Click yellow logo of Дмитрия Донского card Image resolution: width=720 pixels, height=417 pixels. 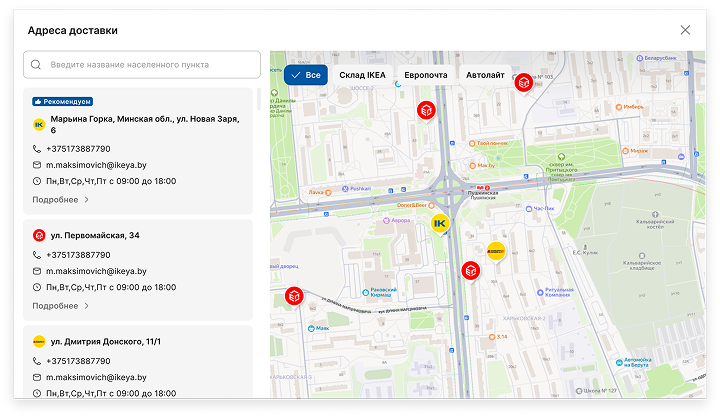click(39, 342)
